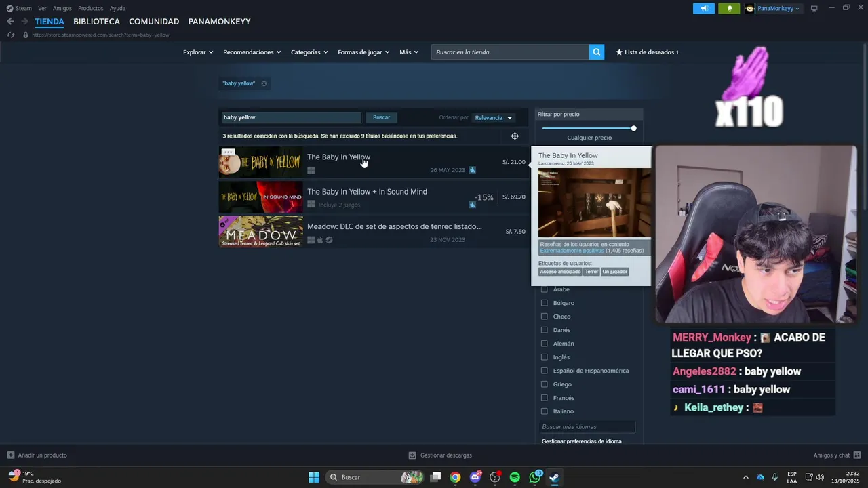Show hidden system tray icons
The width and height of the screenshot is (868, 488).
pos(746,477)
